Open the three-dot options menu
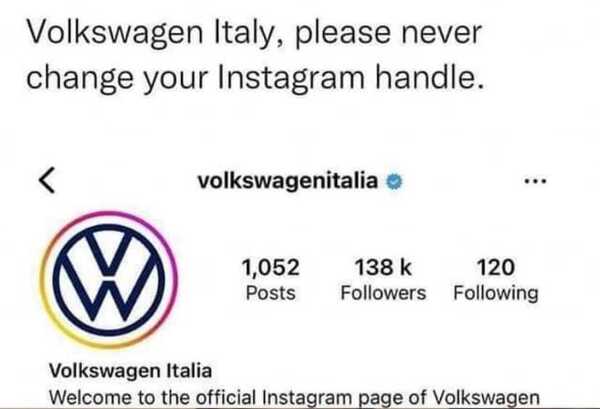The image size is (600, 409). click(x=536, y=181)
